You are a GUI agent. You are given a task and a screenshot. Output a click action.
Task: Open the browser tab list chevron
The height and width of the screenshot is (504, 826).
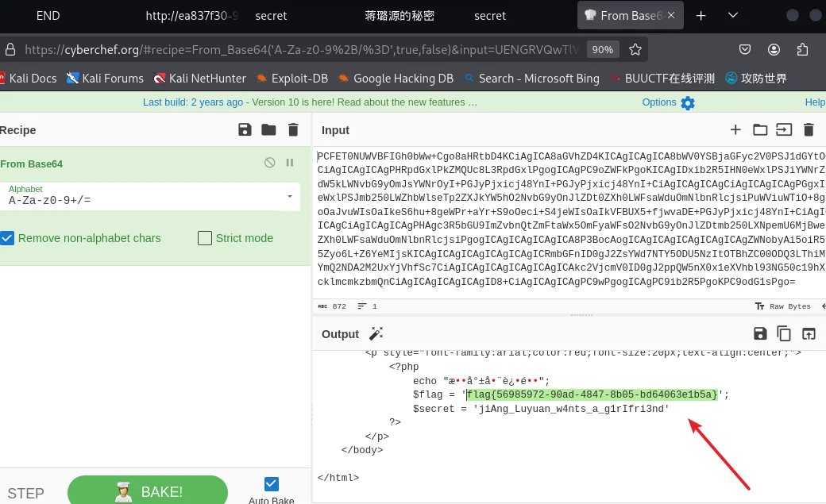[732, 16]
